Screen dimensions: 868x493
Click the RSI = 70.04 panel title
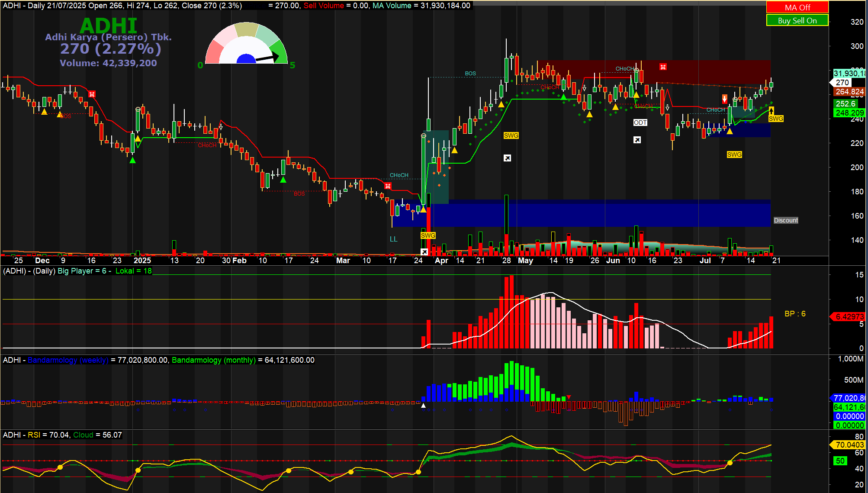pos(48,435)
